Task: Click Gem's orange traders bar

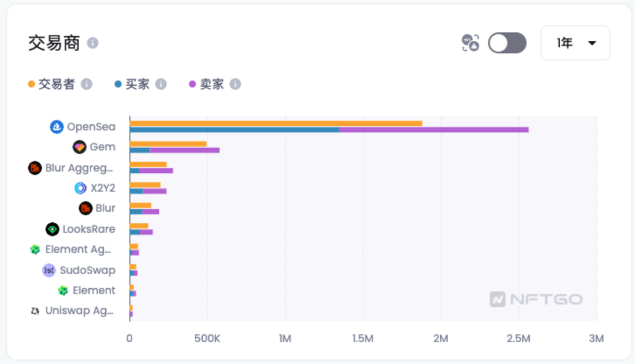Action: [168, 143]
